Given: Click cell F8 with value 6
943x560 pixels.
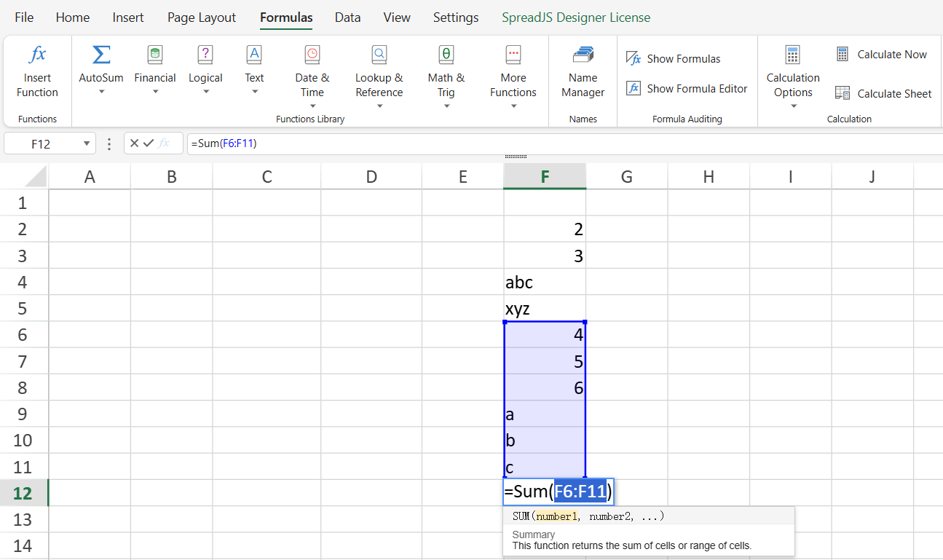Looking at the screenshot, I should (x=545, y=387).
